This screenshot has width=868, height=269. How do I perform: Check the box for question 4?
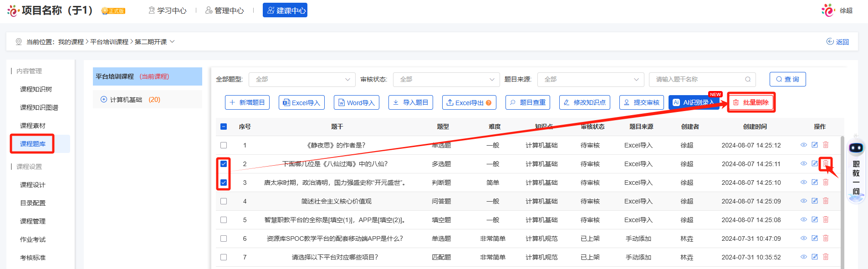pos(224,201)
